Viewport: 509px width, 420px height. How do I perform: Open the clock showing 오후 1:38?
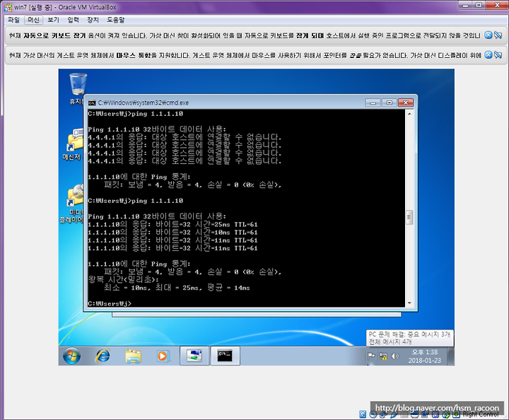coord(425,356)
